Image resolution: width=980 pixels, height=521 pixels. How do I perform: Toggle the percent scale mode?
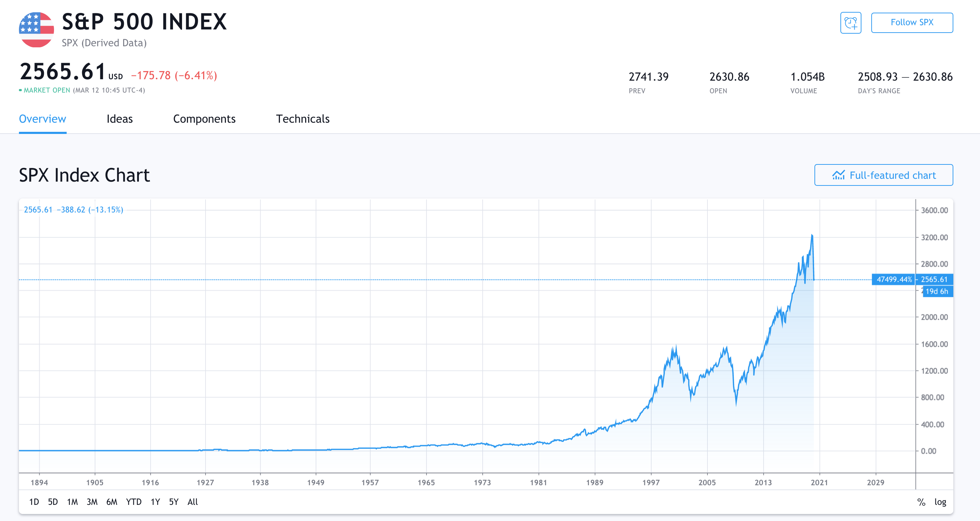[921, 502]
